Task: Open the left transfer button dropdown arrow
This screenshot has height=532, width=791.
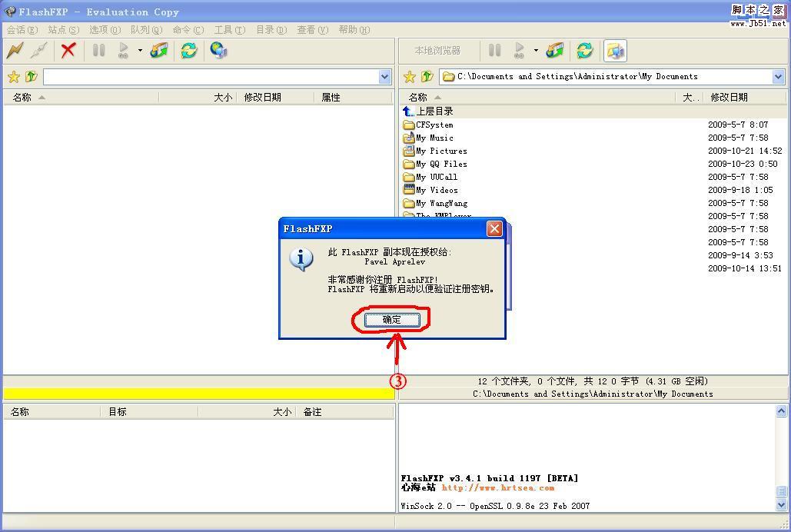Action: click(140, 52)
